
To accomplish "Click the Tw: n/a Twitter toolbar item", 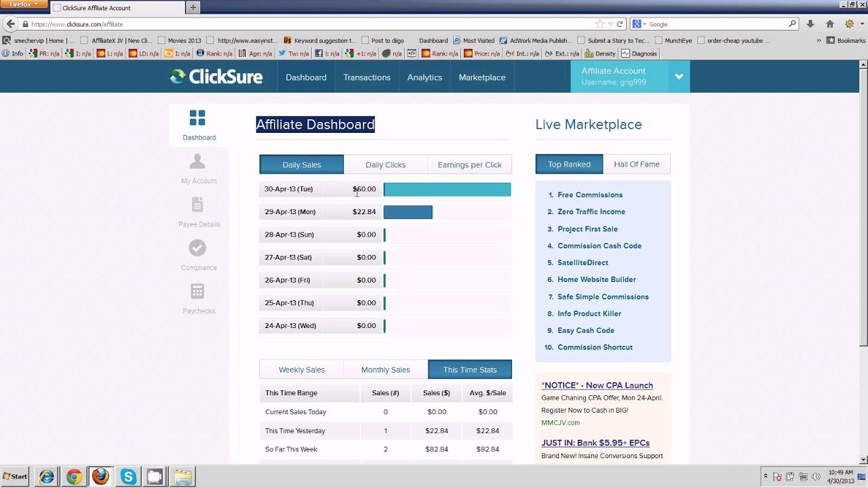I will pyautogui.click(x=293, y=54).
